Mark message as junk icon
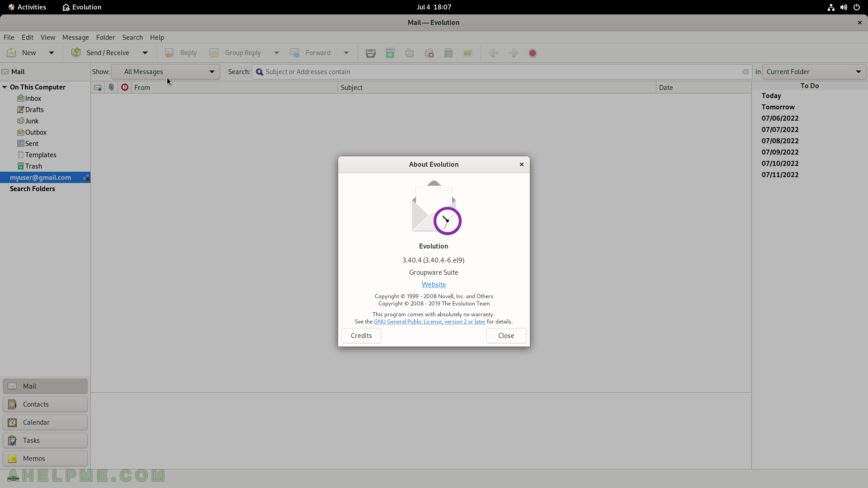Screen dimensions: 868x488 [410, 53]
